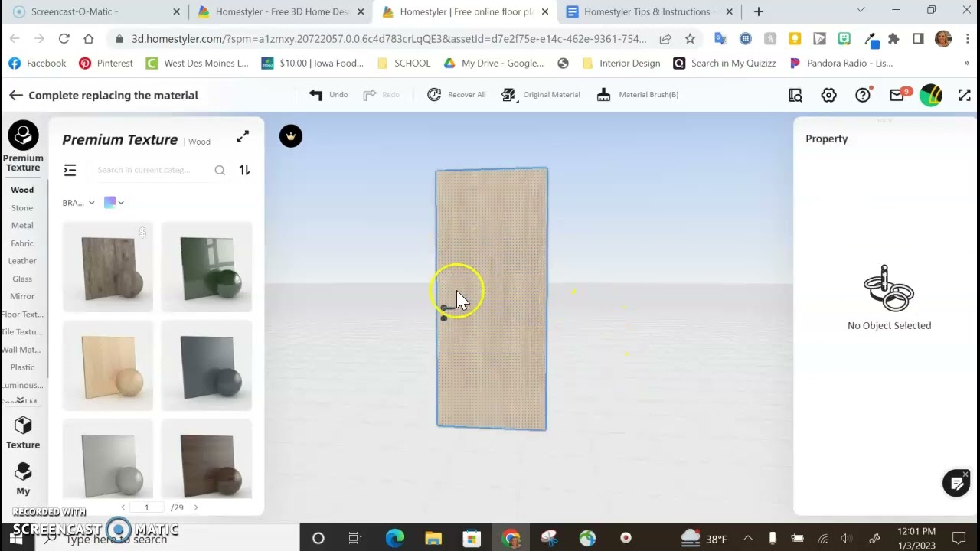Toggle fullscreen view icon
This screenshot has height=551, width=980.
[965, 95]
